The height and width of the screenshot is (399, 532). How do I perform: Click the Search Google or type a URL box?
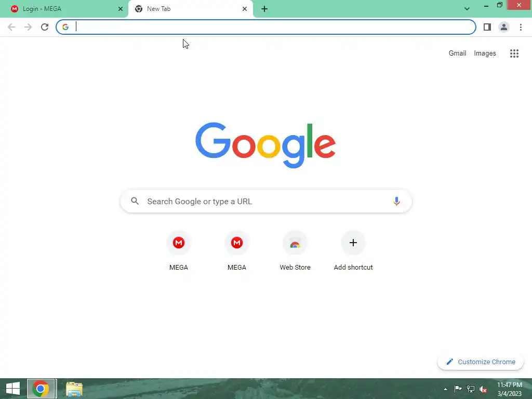pos(266,201)
